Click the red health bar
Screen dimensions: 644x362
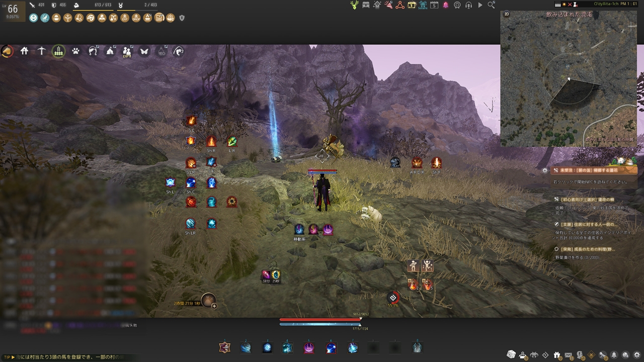click(320, 319)
